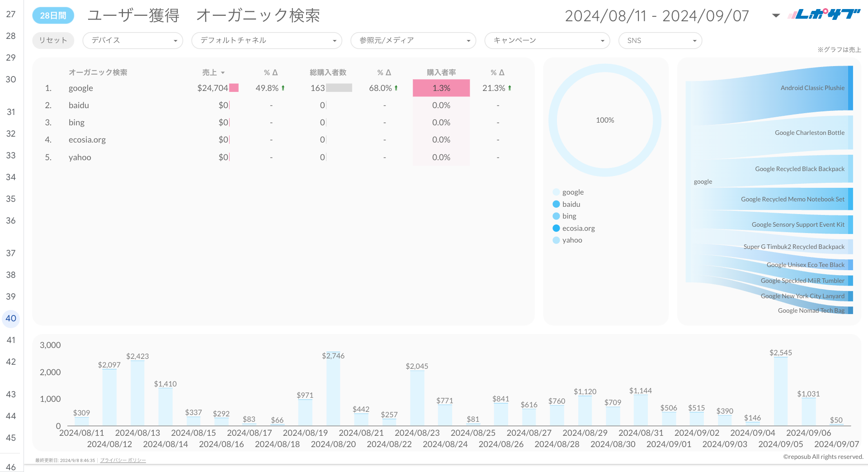Click the green increase arrow next to 49.8%
The height and width of the screenshot is (472, 868).
tap(283, 88)
